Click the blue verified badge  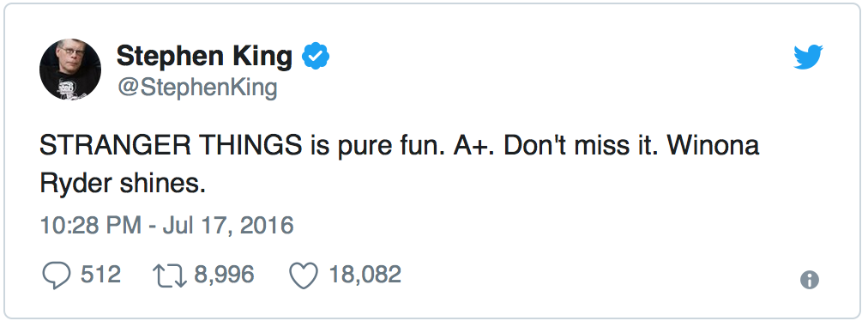[316, 56]
